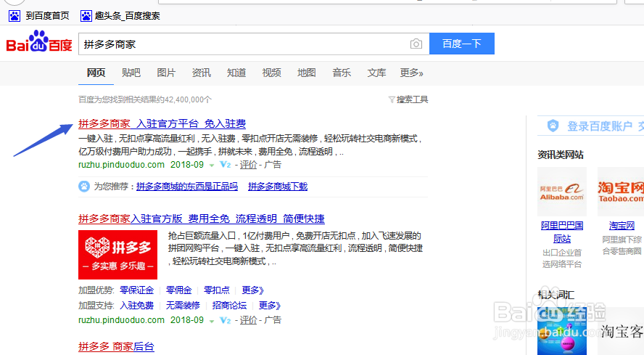Open the 零佣金 link
644x355 pixels.
[178, 290]
